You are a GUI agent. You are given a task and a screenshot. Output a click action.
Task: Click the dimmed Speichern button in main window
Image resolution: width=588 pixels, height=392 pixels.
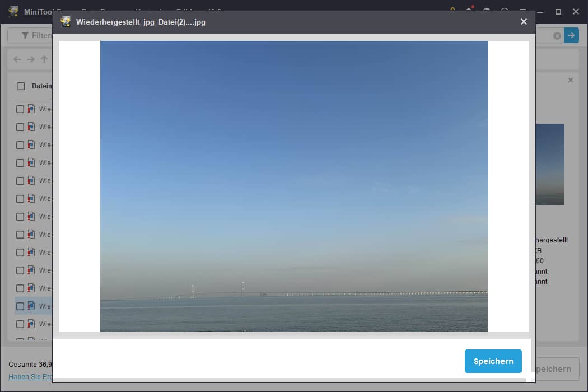click(x=557, y=368)
